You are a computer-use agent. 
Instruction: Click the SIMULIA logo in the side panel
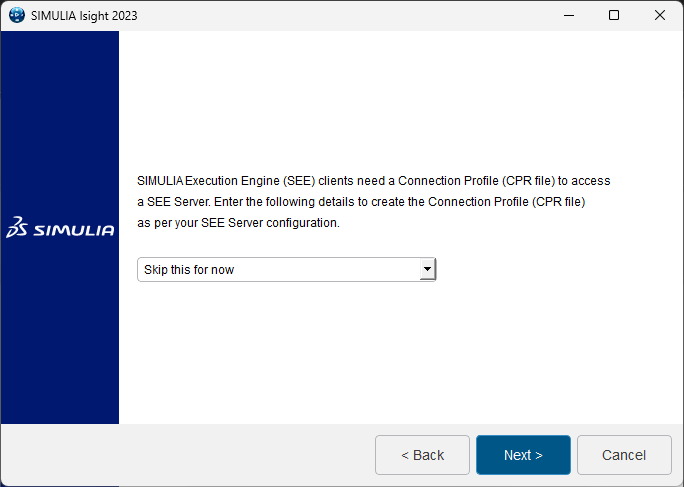[x=60, y=227]
